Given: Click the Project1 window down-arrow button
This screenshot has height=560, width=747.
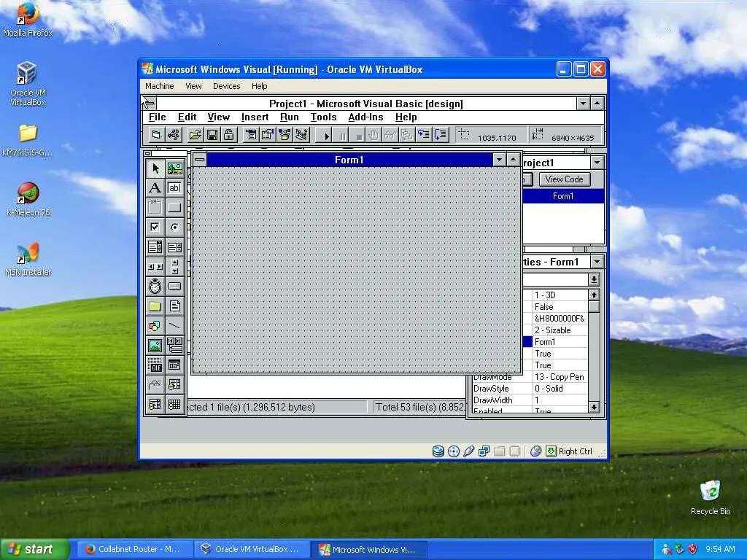Looking at the screenshot, I should pos(597,163).
